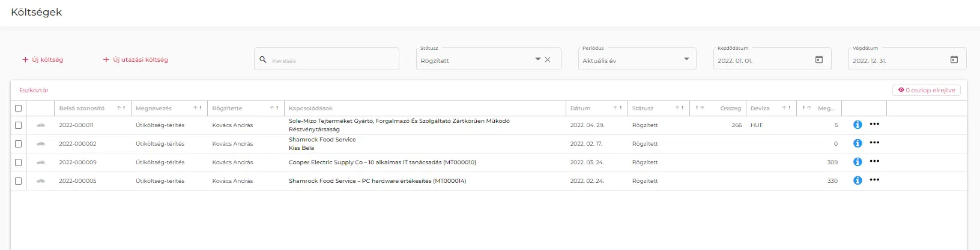Open the Kezdődátum calendar picker
This screenshot has width=980, height=250.
pyautogui.click(x=818, y=60)
